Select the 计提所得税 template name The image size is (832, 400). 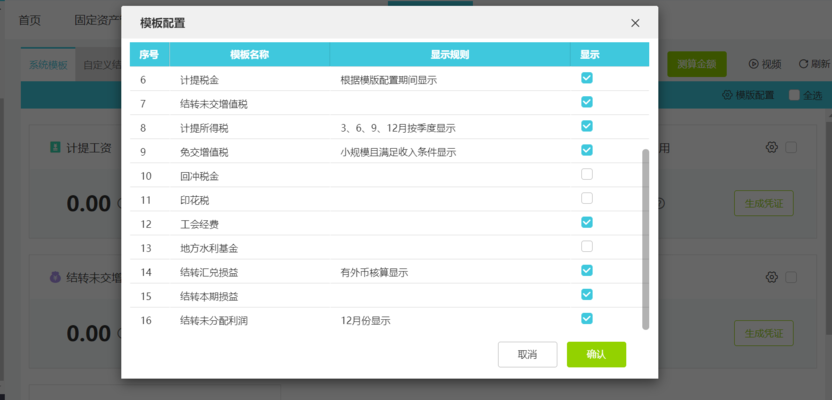[204, 128]
